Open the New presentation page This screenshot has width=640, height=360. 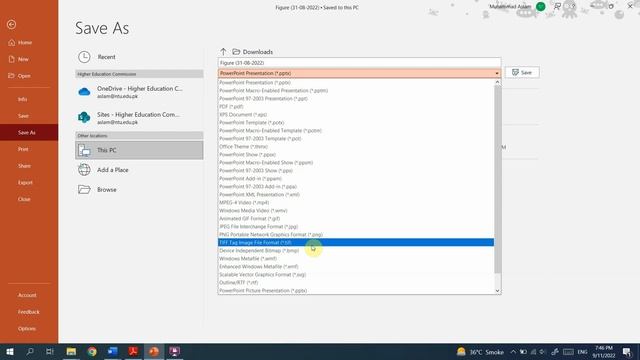[x=23, y=59]
